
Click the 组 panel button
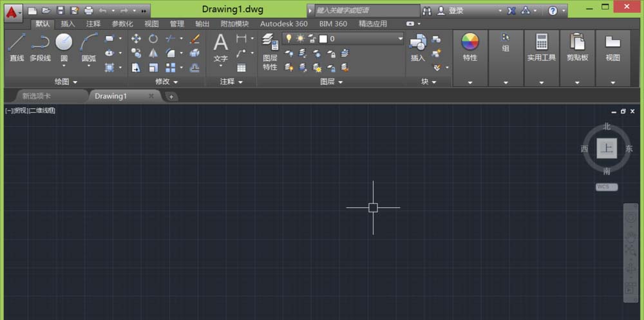[506, 58]
